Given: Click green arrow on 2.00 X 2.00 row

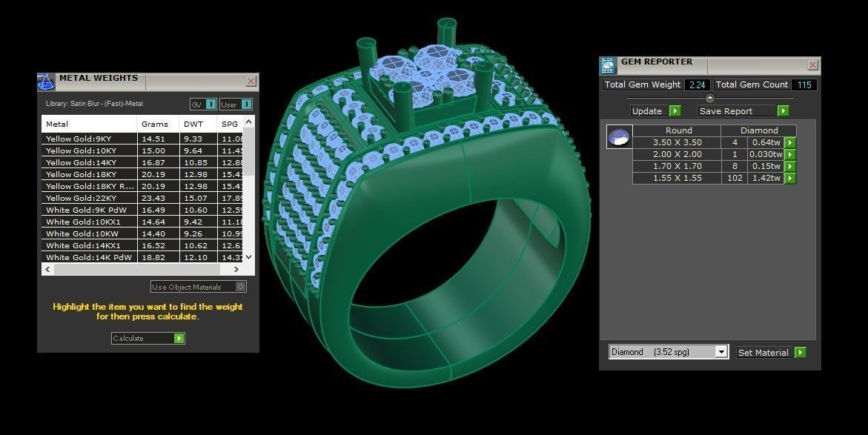Looking at the screenshot, I should coord(790,154).
